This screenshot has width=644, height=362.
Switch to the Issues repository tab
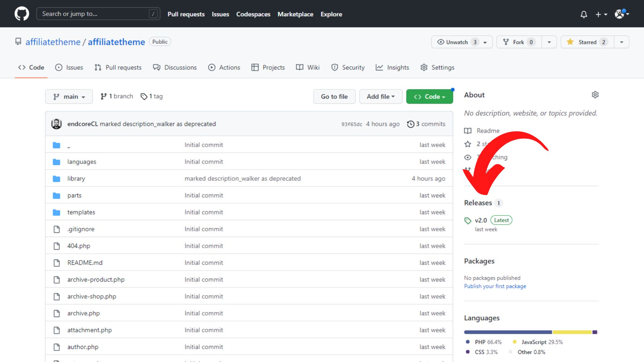click(x=69, y=67)
